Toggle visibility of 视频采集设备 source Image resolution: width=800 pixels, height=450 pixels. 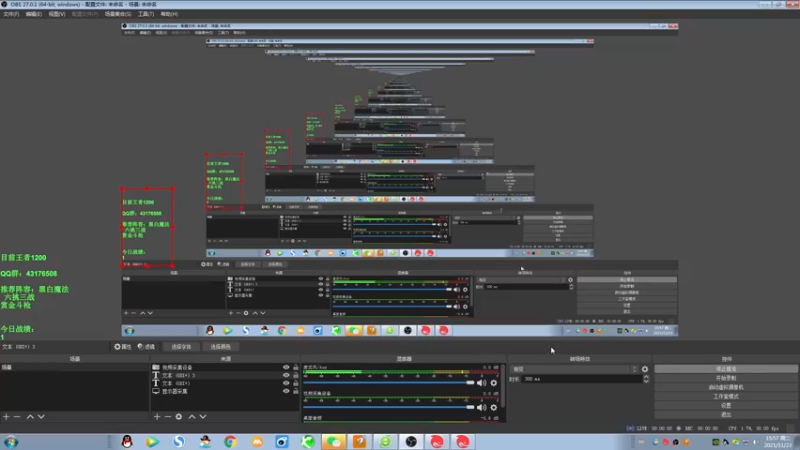(286, 367)
